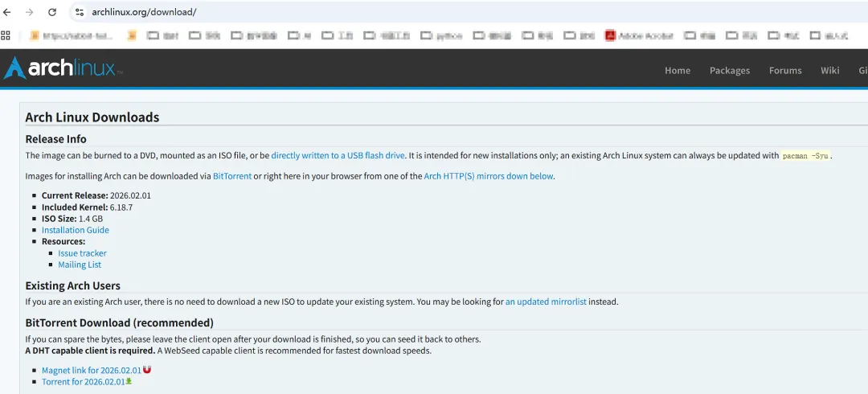Click the 'ISO Size: 1.4 GB' line
The width and height of the screenshot is (868, 394).
(x=72, y=219)
